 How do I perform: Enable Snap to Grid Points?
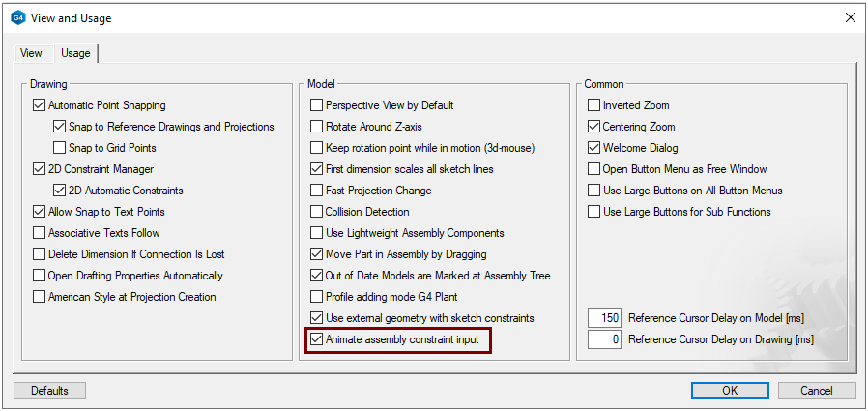pos(60,148)
